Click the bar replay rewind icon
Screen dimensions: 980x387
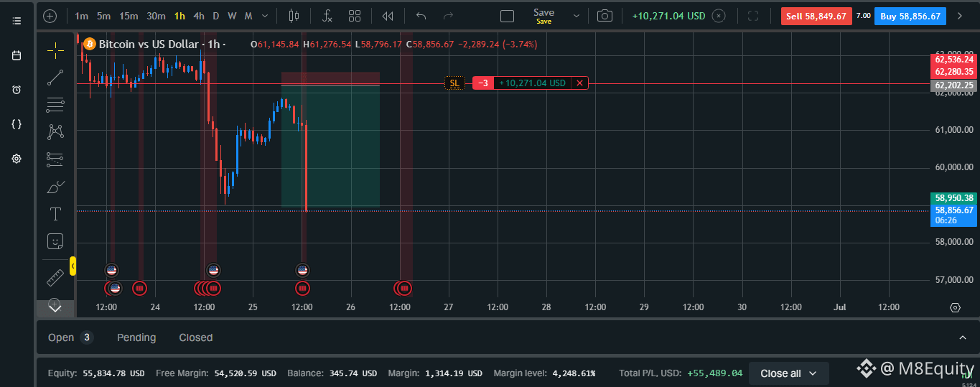tap(388, 16)
